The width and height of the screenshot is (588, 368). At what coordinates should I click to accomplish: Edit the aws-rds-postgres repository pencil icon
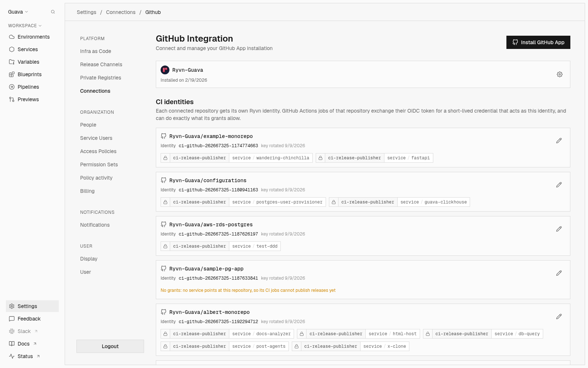[559, 229]
